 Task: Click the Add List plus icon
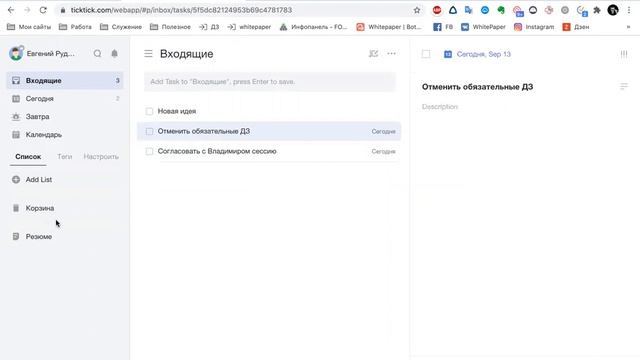point(16,179)
